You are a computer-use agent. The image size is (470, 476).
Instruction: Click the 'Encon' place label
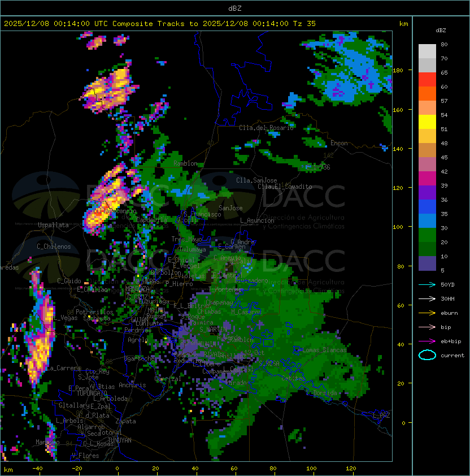[x=339, y=143]
